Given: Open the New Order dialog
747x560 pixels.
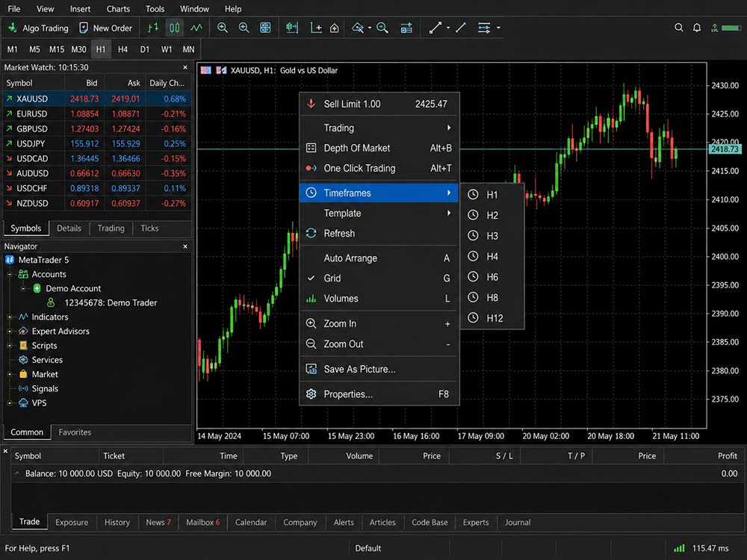Looking at the screenshot, I should point(106,28).
